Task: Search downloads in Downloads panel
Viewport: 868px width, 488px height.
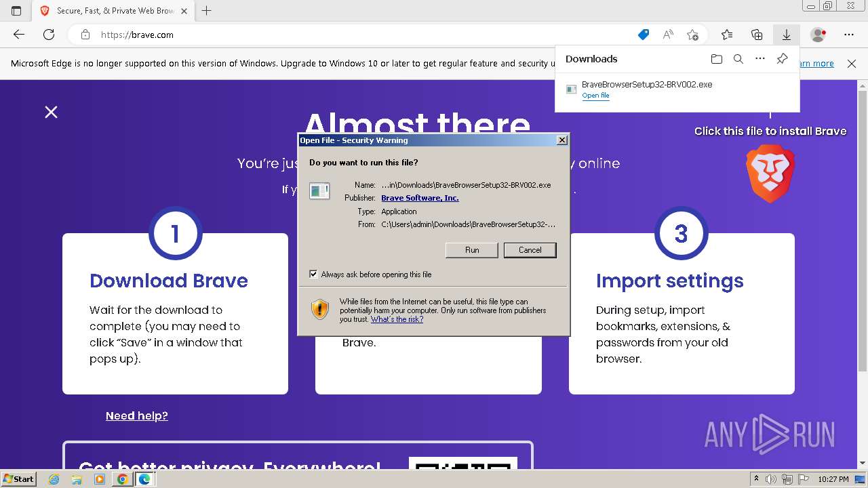Action: 738,59
